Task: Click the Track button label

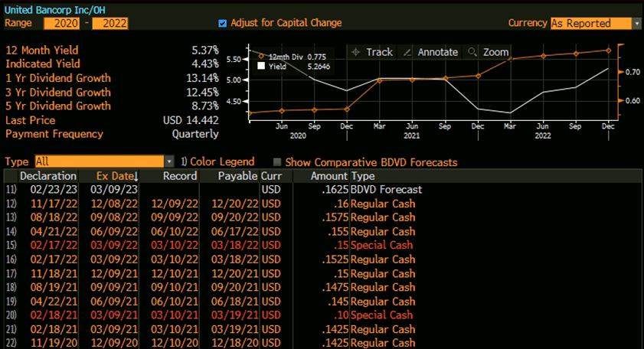Action: 380,52
